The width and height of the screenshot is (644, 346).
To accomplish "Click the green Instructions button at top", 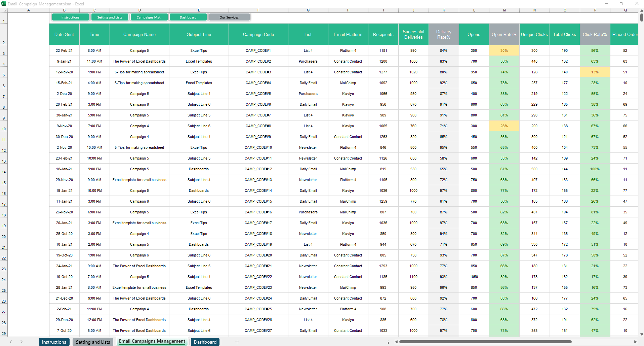I will (x=71, y=17).
